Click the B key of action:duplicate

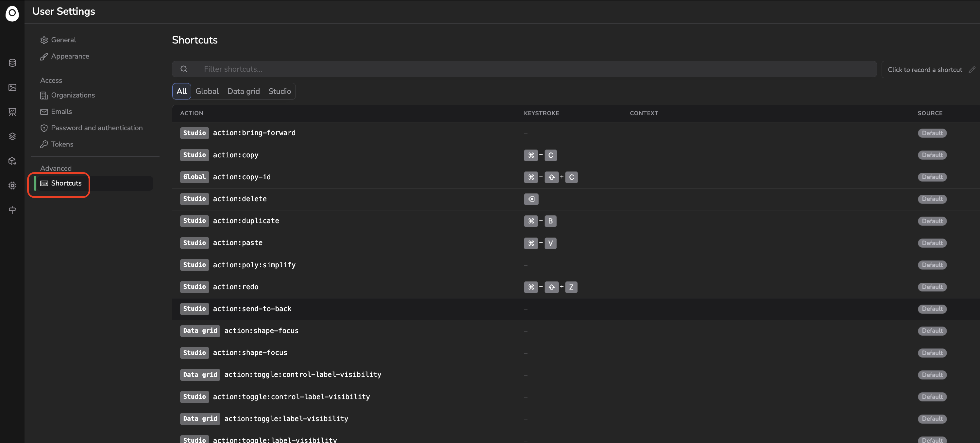(x=550, y=221)
